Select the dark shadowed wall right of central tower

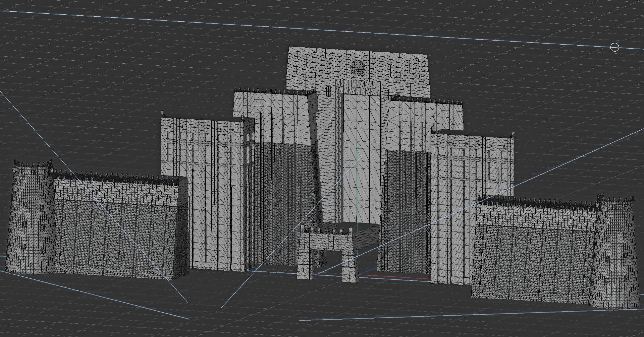(x=406, y=208)
